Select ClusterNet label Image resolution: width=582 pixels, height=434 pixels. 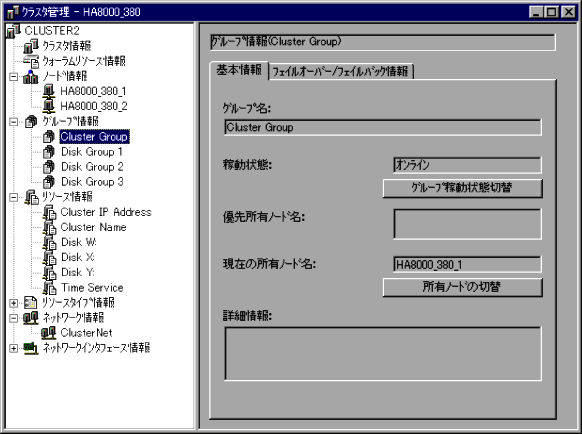click(86, 333)
